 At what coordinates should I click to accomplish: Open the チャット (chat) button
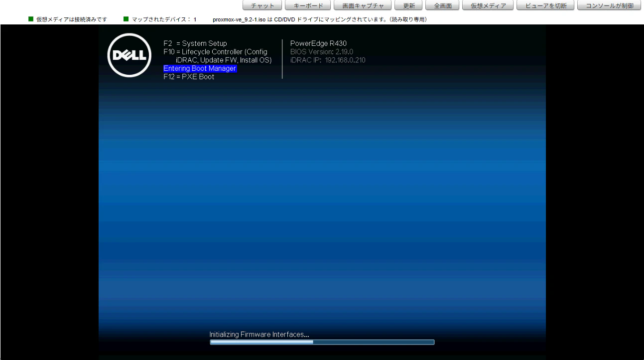pos(262,6)
